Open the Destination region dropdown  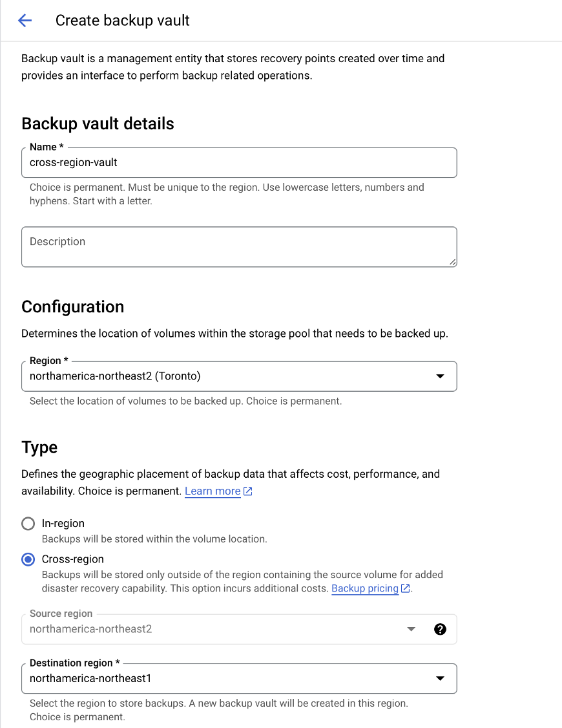[x=239, y=678]
